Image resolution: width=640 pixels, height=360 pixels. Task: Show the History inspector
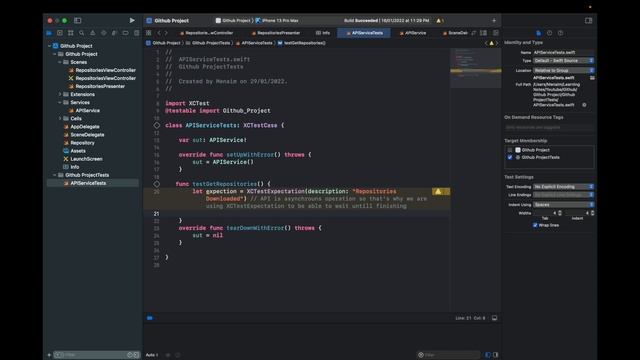pos(549,33)
